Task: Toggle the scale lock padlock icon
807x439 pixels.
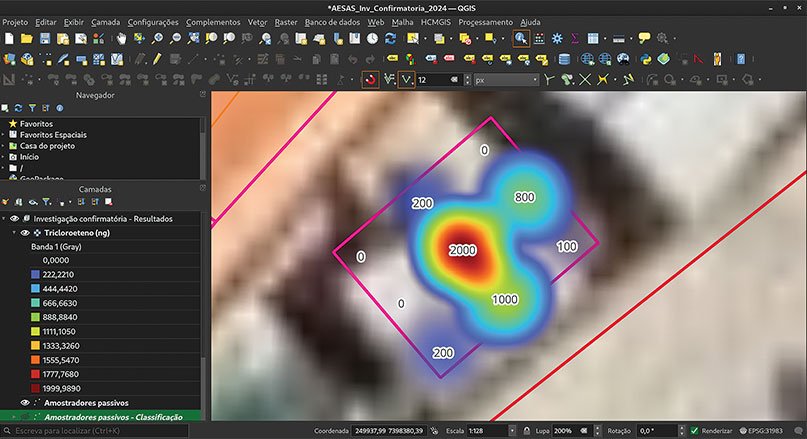Action: (527, 430)
